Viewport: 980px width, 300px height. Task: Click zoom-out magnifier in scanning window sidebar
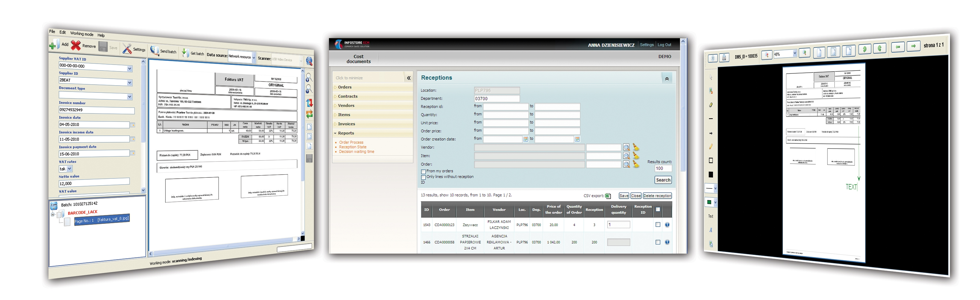pos(309,89)
